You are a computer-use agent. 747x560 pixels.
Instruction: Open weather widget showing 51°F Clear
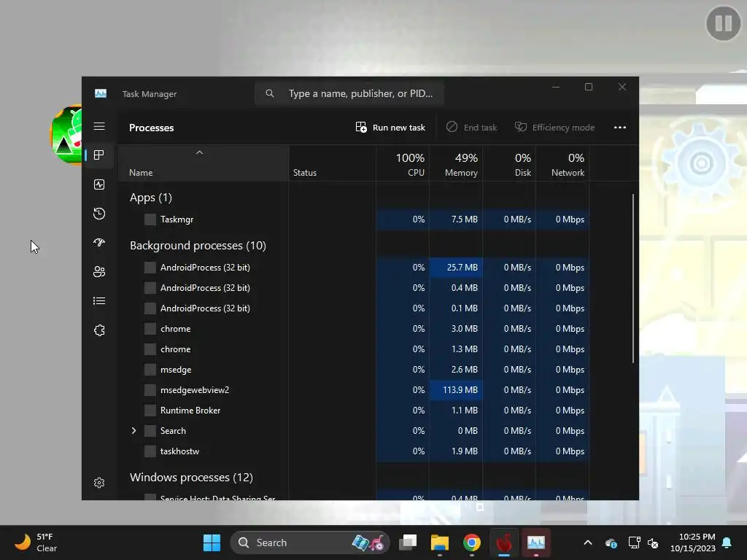[36, 542]
